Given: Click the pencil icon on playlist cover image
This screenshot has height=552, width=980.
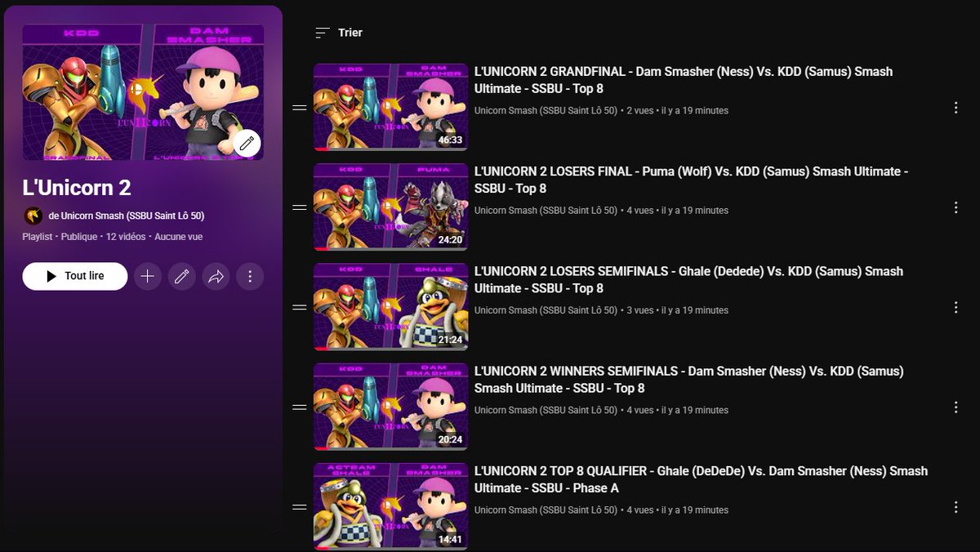Looking at the screenshot, I should pos(247,144).
